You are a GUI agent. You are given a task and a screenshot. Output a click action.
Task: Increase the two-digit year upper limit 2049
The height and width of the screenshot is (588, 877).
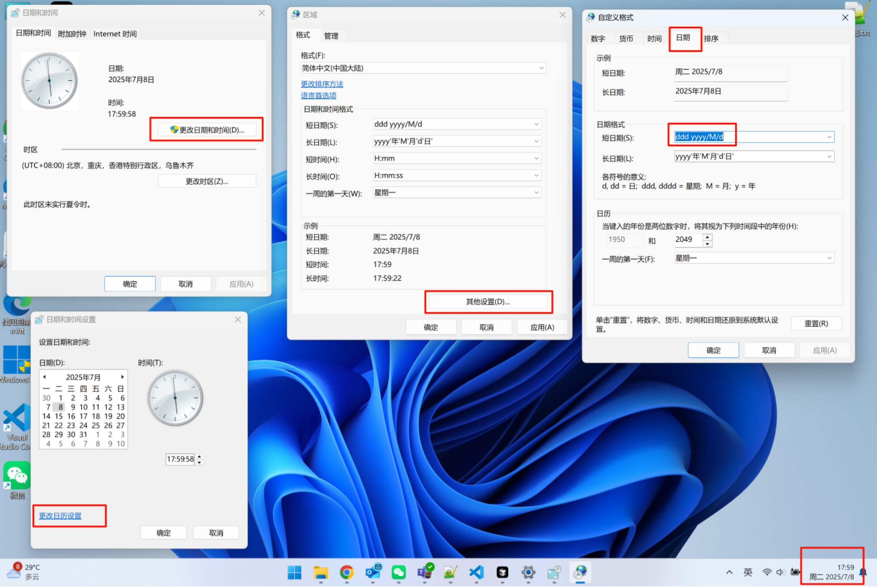click(707, 237)
